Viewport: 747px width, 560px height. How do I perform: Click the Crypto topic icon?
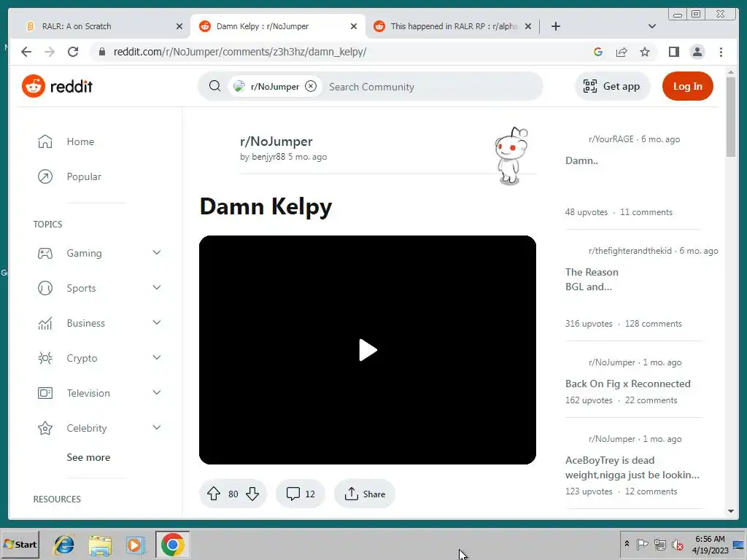click(x=45, y=357)
